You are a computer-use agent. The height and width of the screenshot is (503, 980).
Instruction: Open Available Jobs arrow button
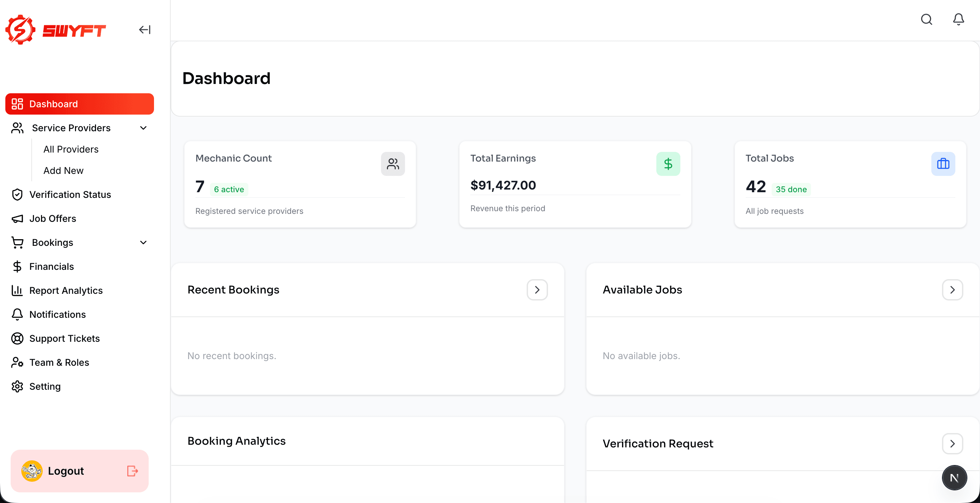coord(952,290)
